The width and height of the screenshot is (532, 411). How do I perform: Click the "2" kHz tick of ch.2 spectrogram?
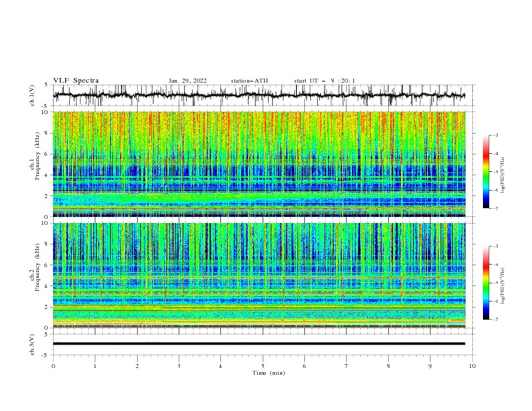coord(46,307)
